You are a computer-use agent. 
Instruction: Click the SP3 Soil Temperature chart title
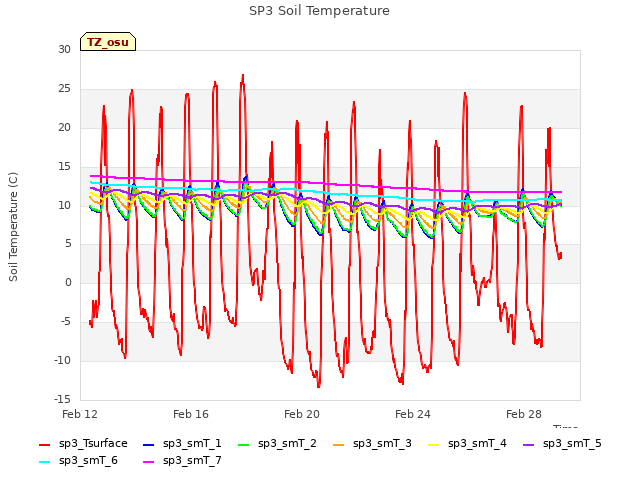[319, 11]
